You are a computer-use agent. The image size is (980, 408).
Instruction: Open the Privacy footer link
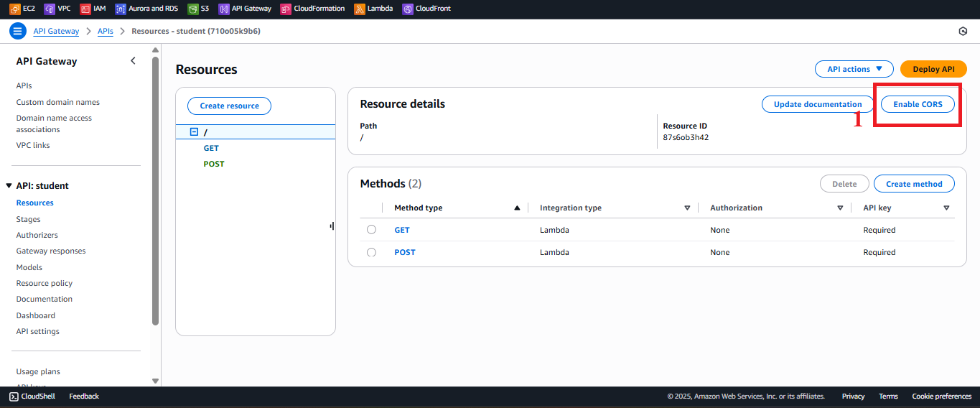click(x=854, y=396)
